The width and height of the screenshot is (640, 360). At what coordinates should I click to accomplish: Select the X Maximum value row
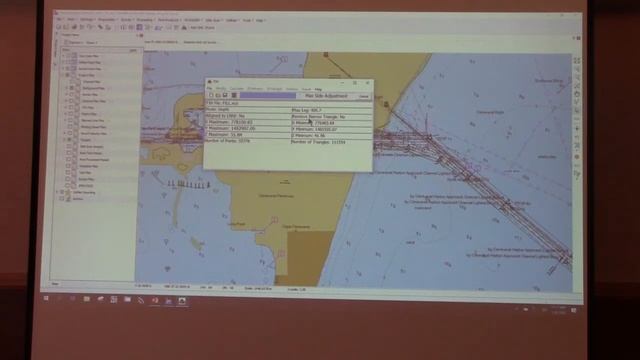[x=247, y=122]
